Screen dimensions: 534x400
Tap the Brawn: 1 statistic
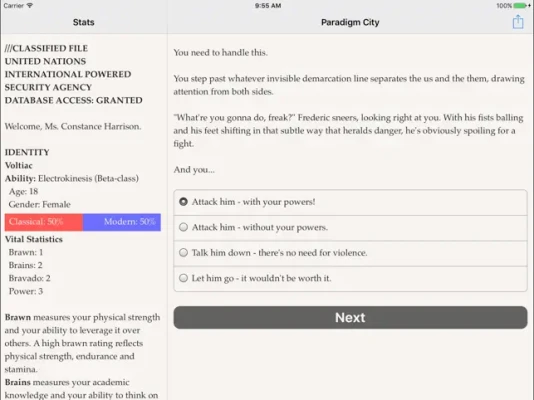coord(26,252)
